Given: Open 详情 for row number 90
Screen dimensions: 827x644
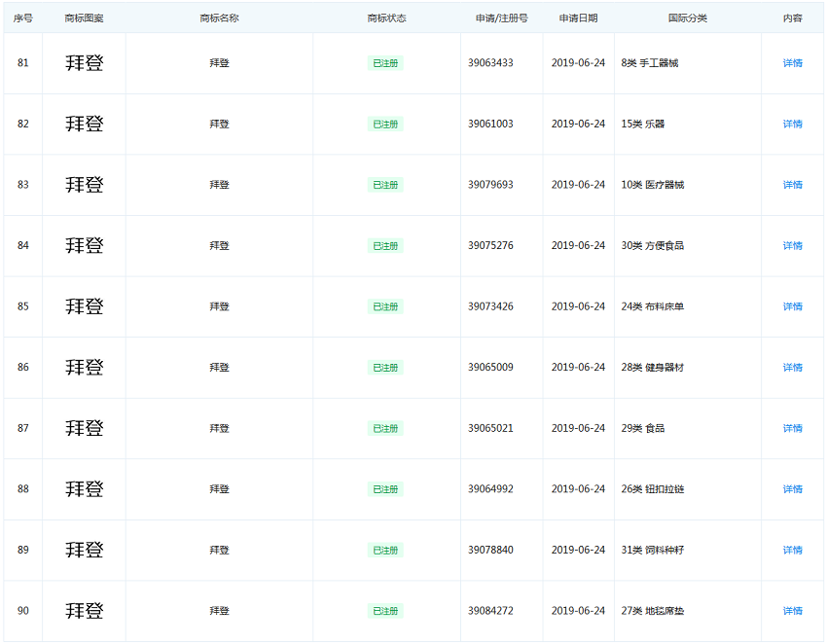Looking at the screenshot, I should tap(792, 611).
